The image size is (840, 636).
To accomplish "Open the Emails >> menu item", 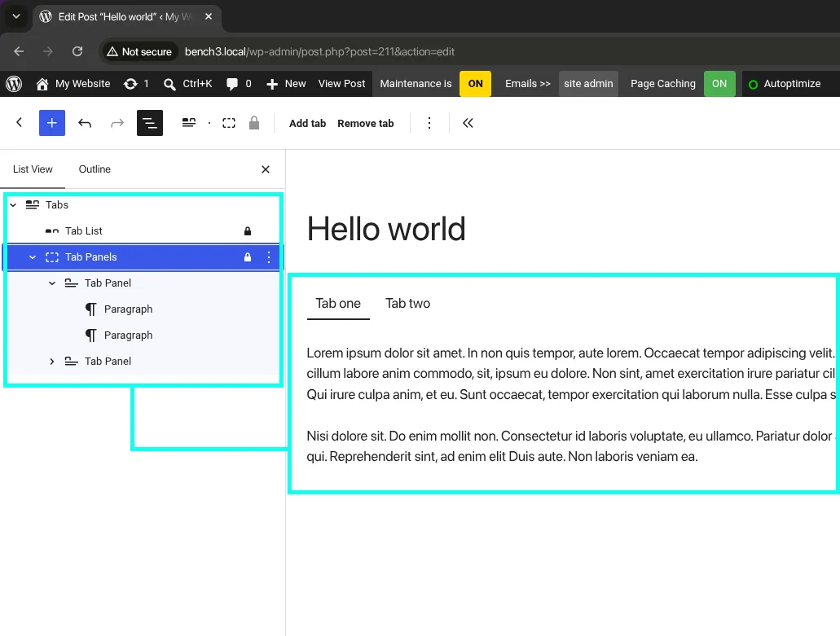I will (x=528, y=84).
